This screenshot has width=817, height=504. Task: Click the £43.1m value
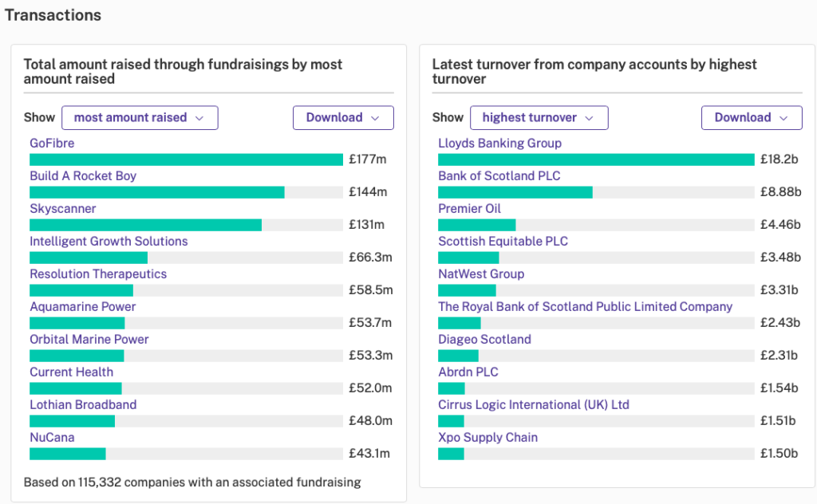[x=369, y=454]
